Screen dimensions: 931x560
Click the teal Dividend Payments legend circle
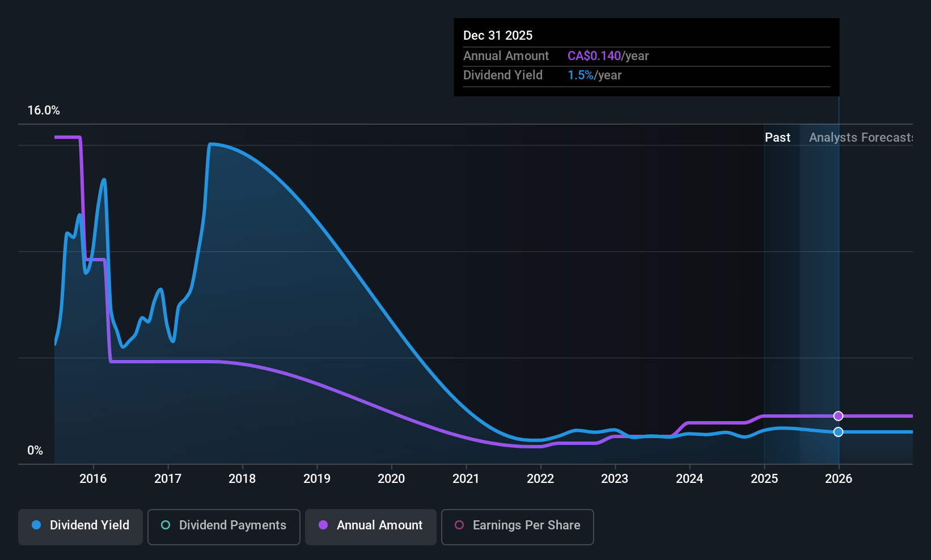click(166, 525)
